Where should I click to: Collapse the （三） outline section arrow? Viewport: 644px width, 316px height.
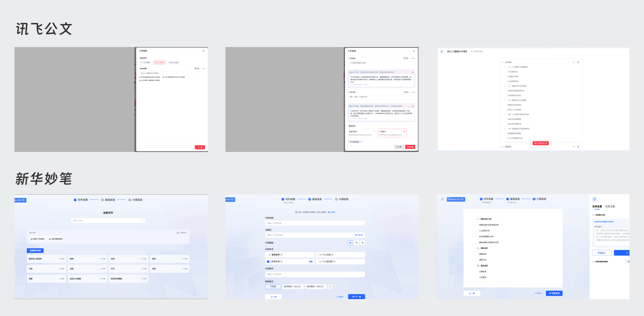coord(505,100)
